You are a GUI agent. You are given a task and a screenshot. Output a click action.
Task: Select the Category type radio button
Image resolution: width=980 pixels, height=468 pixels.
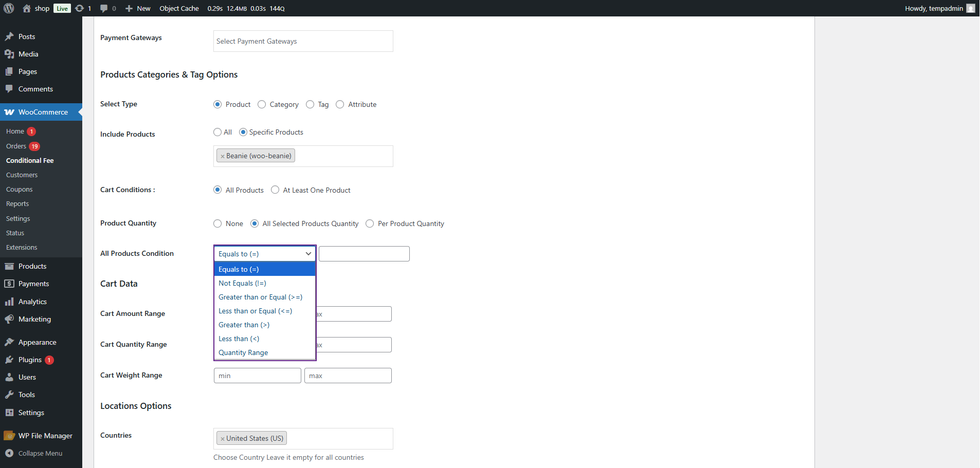click(262, 104)
